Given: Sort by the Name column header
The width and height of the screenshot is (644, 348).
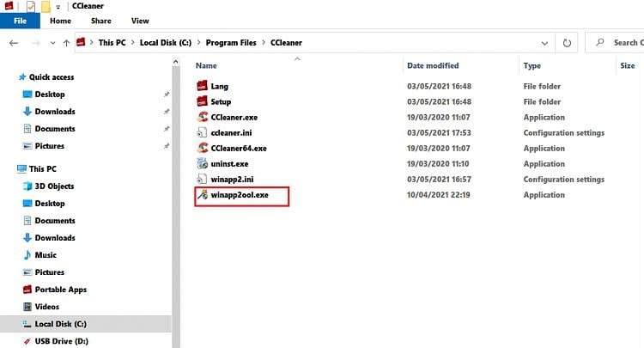Looking at the screenshot, I should pyautogui.click(x=206, y=66).
